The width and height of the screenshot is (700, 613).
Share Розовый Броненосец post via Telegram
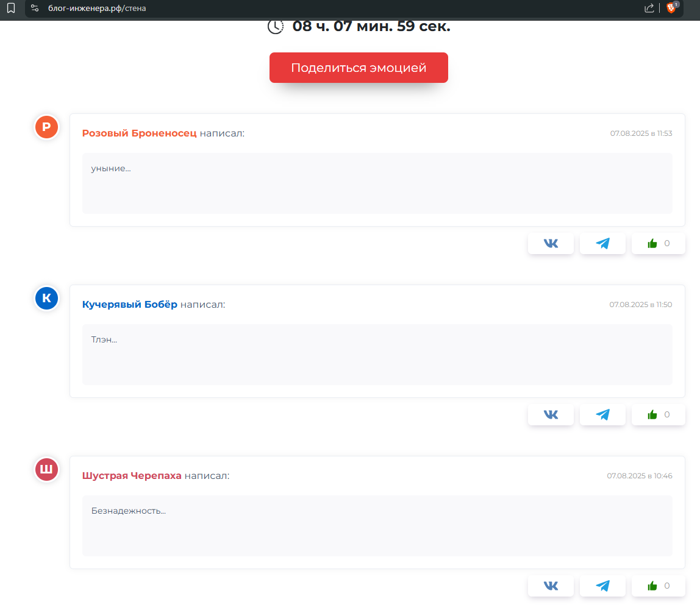click(602, 243)
